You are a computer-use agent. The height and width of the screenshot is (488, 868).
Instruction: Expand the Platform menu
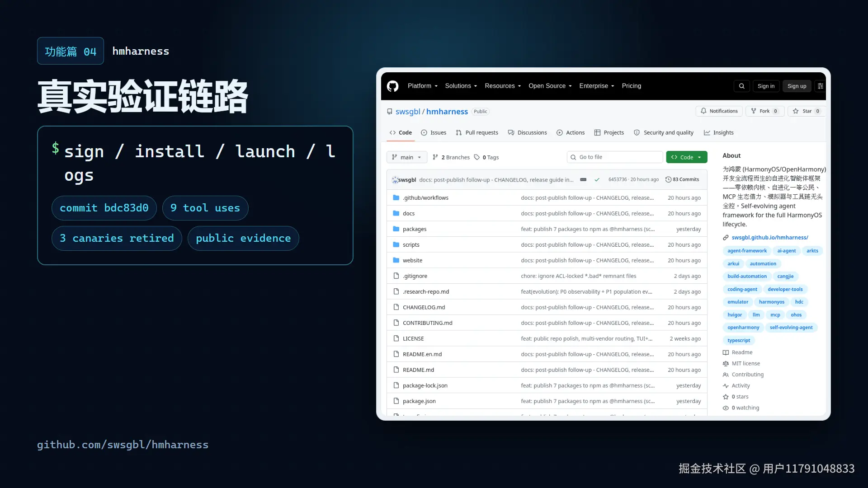click(422, 86)
